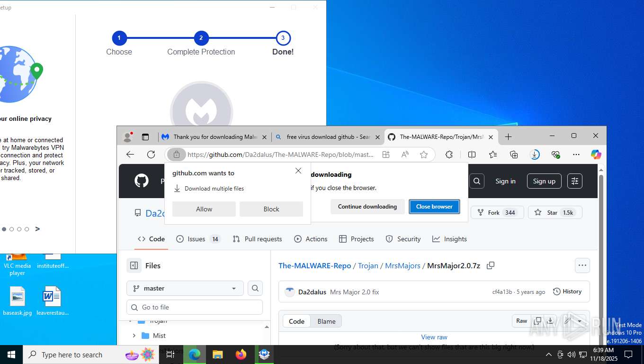Open edit file options dropdown arrow
The height and width of the screenshot is (364, 644).
(x=580, y=321)
